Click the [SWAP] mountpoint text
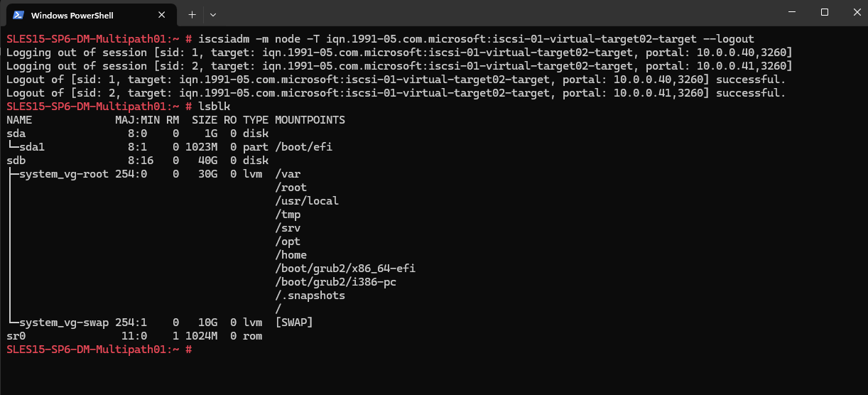The height and width of the screenshot is (395, 868). tap(294, 323)
